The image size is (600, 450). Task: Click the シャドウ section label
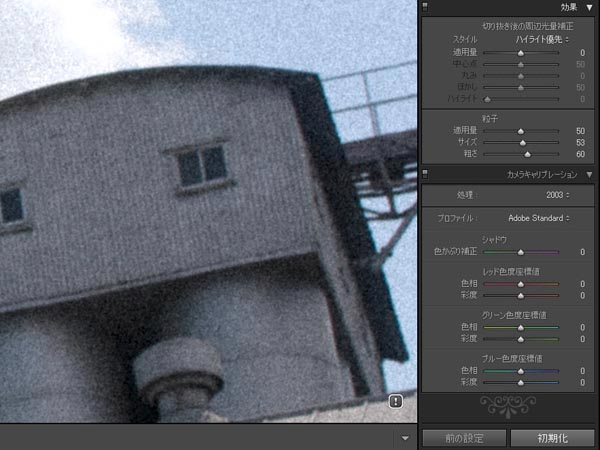pyautogui.click(x=494, y=240)
